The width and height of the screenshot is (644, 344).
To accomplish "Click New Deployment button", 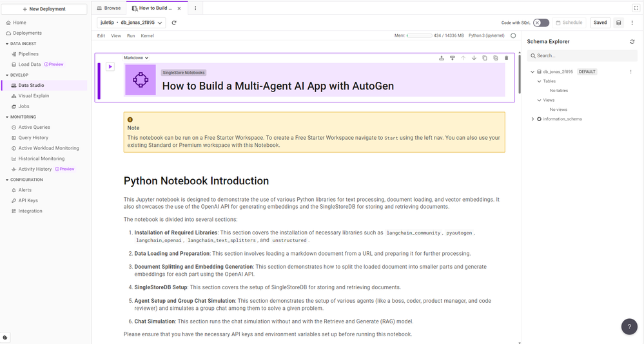I will point(44,9).
